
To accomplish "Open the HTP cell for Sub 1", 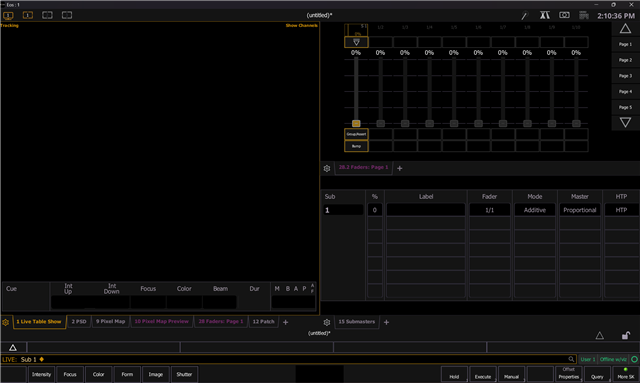I will (621, 210).
